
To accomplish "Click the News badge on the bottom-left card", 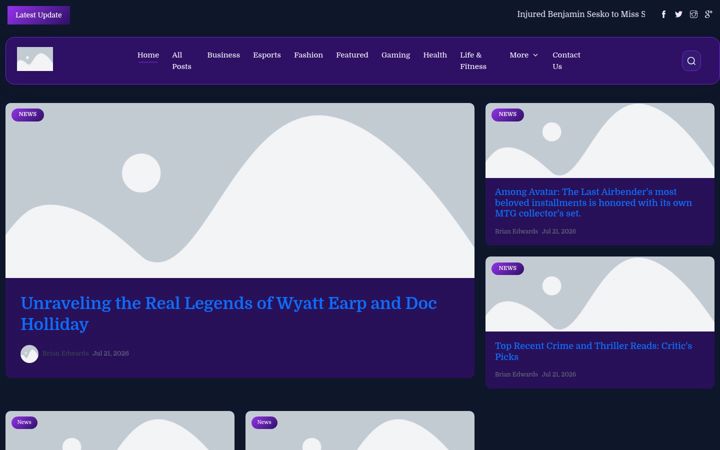I will click(24, 422).
